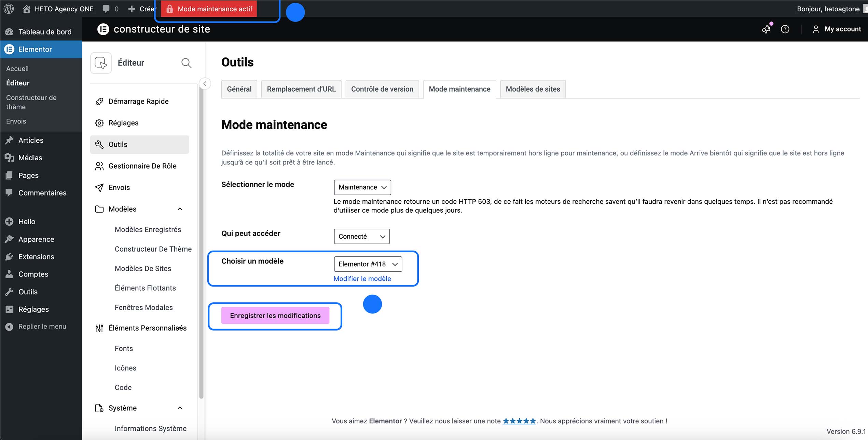Select the Outils wrench icon in the editor panel
The image size is (868, 440).
click(x=99, y=144)
